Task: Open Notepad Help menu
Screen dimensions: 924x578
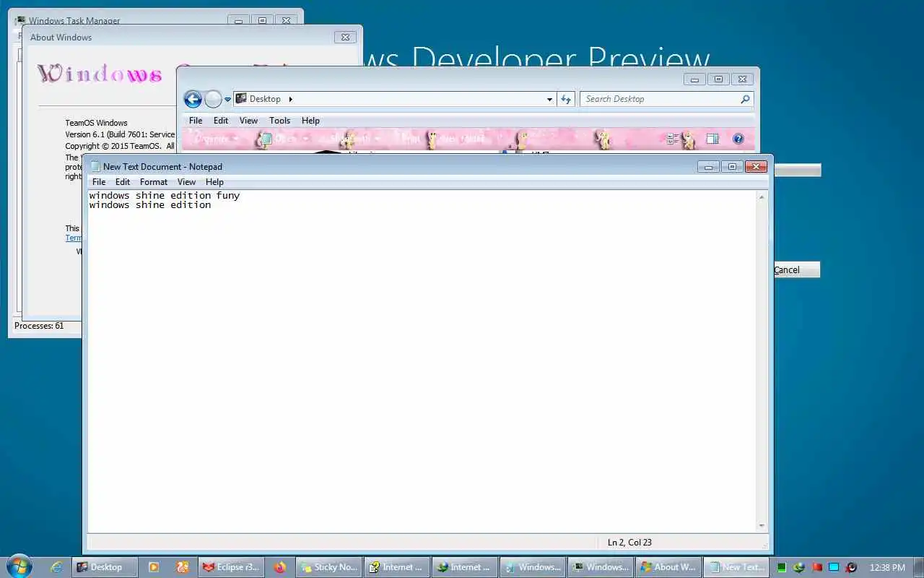Action: pos(214,182)
